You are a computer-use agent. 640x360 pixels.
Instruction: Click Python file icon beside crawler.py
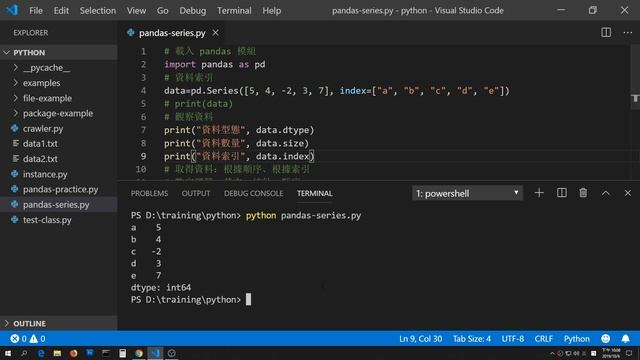(x=15, y=129)
